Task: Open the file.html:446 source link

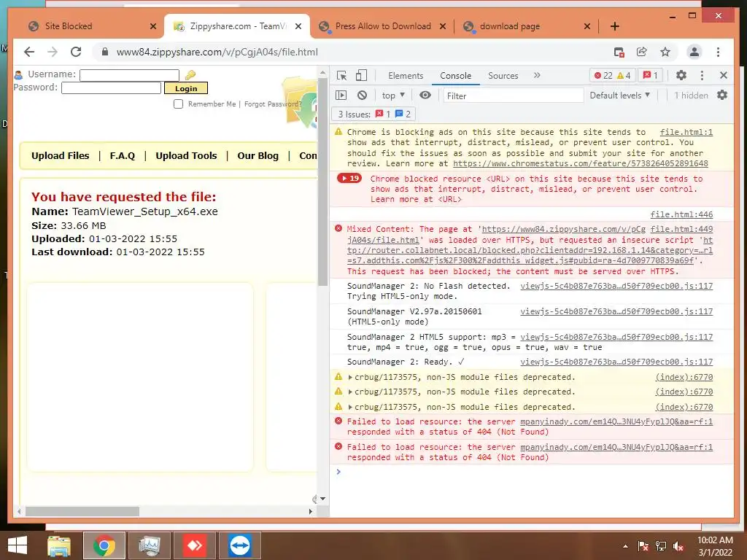Action: pyautogui.click(x=682, y=215)
